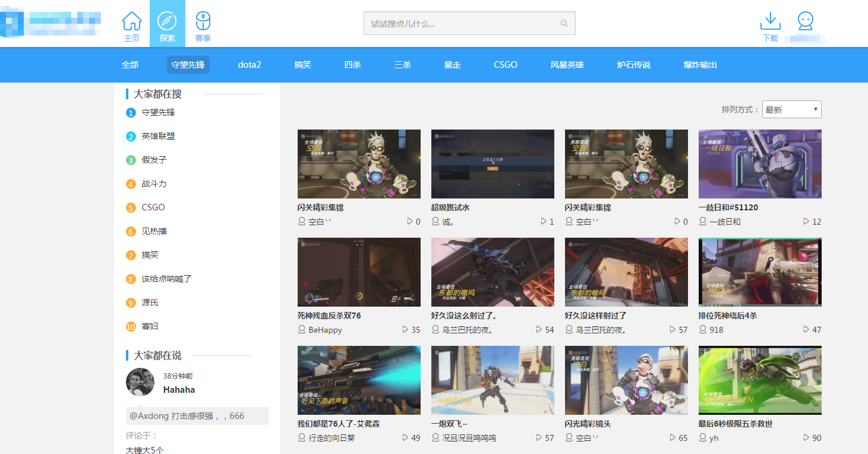868x454 pixels.
Task: Click the comment @Axdong 打击感很强
Action: pyautogui.click(x=197, y=416)
